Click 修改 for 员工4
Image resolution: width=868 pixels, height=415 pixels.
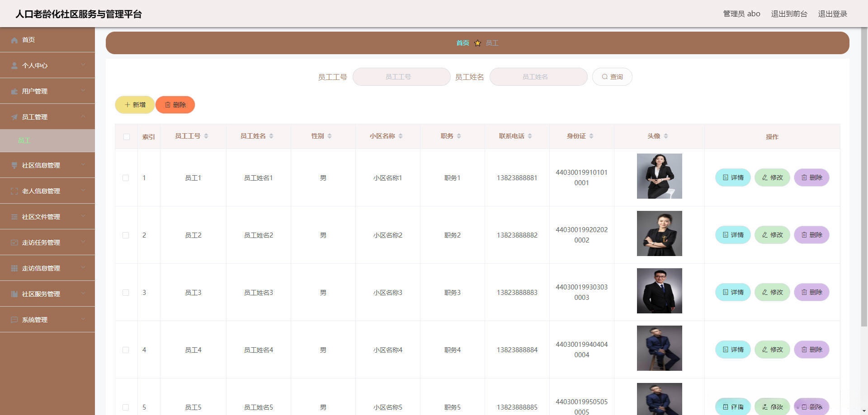pos(772,350)
